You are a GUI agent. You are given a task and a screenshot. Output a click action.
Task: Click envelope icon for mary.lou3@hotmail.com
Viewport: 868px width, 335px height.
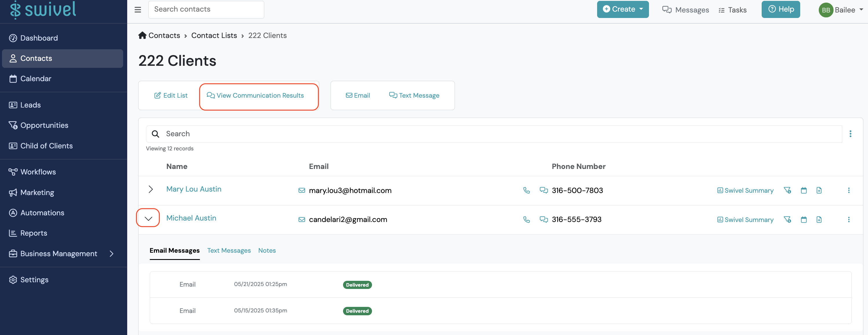point(302,191)
